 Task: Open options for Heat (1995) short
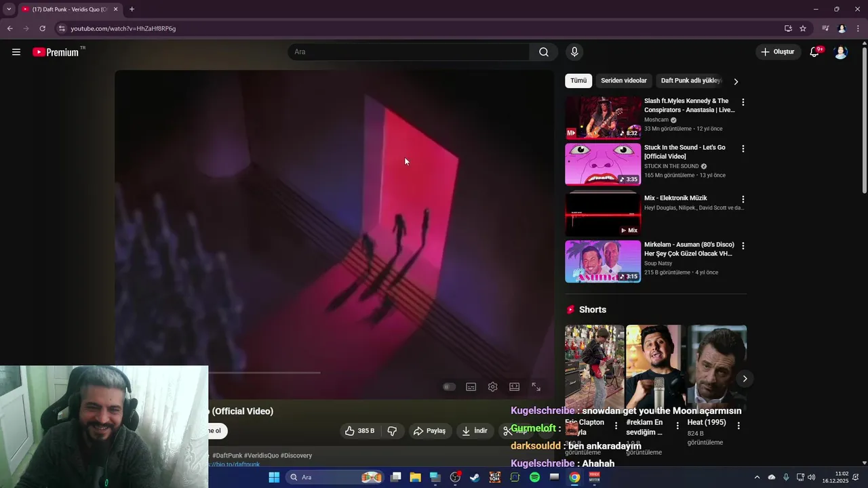(738, 426)
